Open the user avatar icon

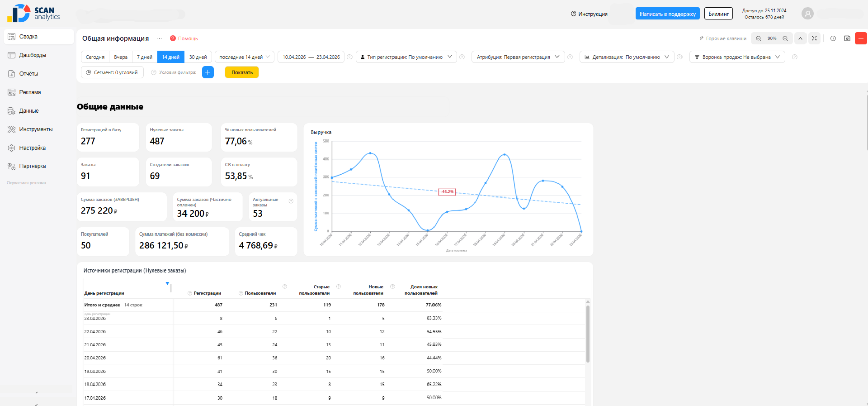point(807,14)
